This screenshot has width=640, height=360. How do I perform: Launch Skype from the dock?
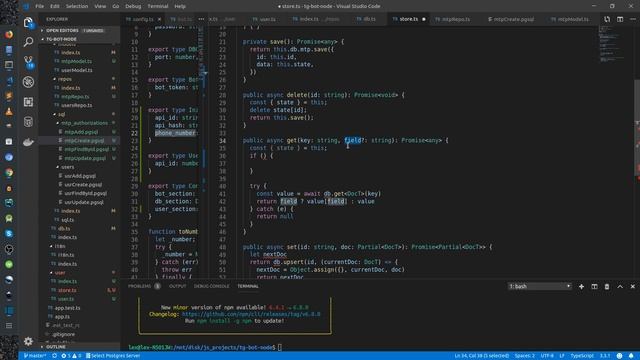click(x=9, y=234)
